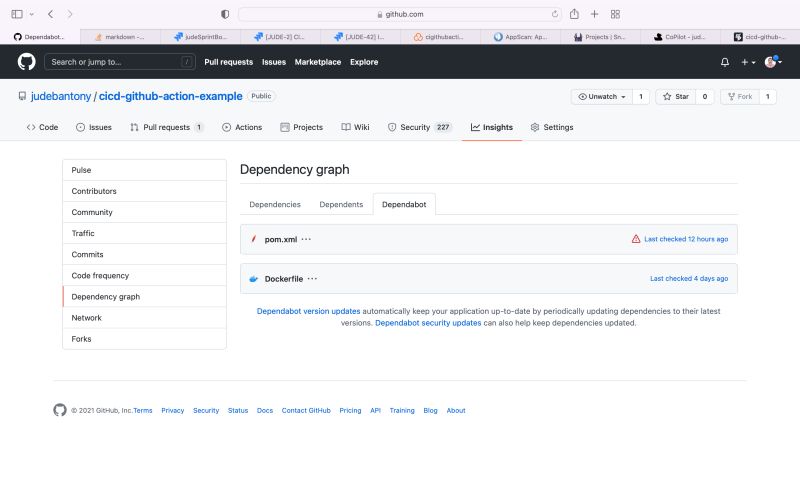This screenshot has height=500, width=800.
Task: Open the user avatar menu
Action: [773, 62]
